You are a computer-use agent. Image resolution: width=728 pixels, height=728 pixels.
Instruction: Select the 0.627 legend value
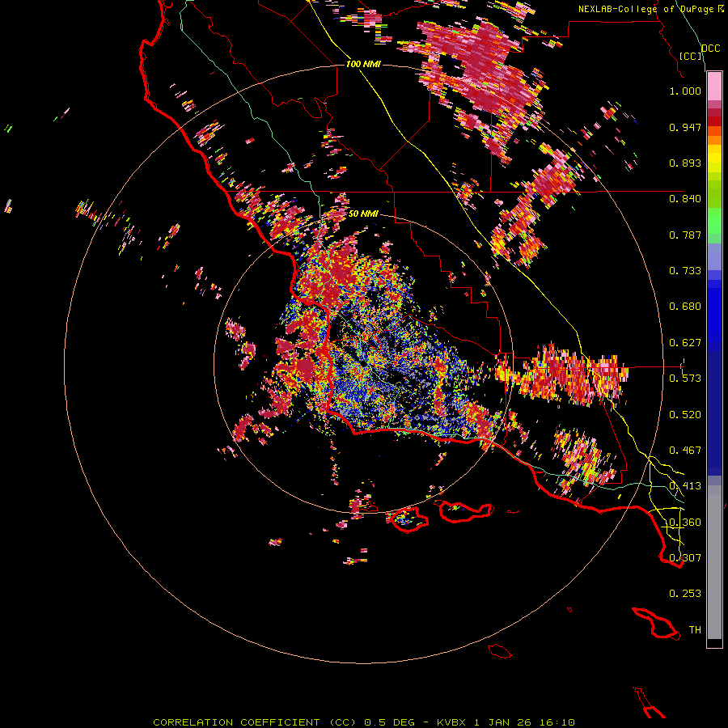(685, 343)
